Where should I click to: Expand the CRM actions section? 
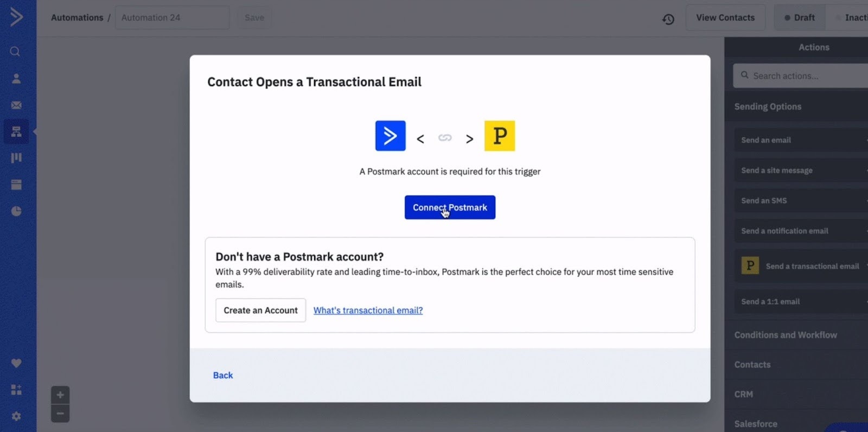pyautogui.click(x=744, y=395)
